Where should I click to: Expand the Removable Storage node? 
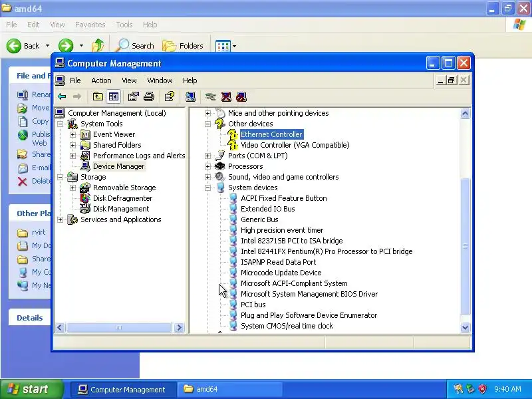pyautogui.click(x=72, y=188)
